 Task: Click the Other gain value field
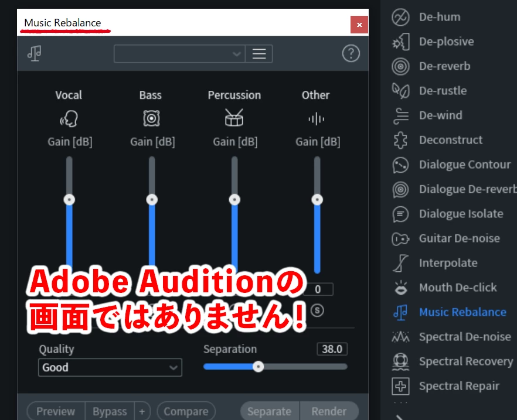[x=318, y=289]
